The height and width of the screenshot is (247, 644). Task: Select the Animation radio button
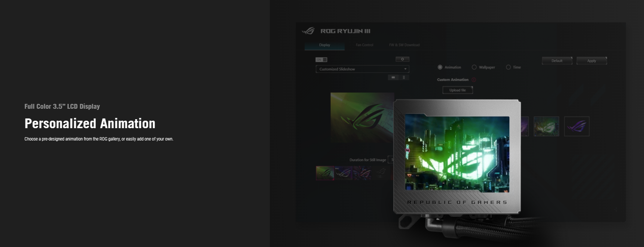tap(440, 67)
